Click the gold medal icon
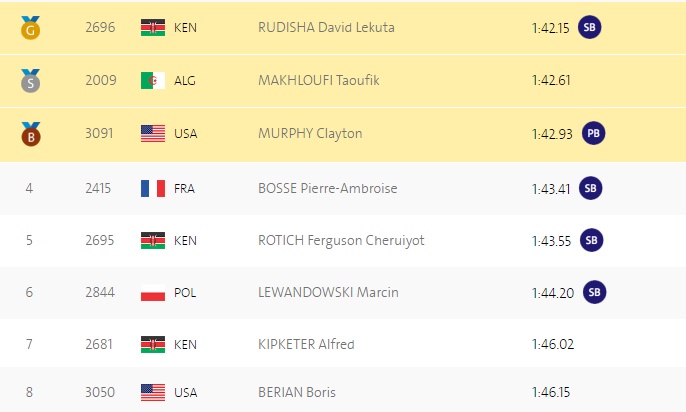 31,28
